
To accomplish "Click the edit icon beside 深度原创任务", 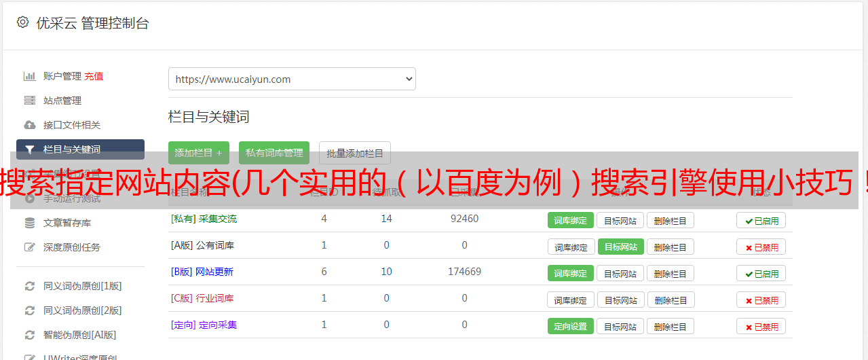I will (x=30, y=247).
